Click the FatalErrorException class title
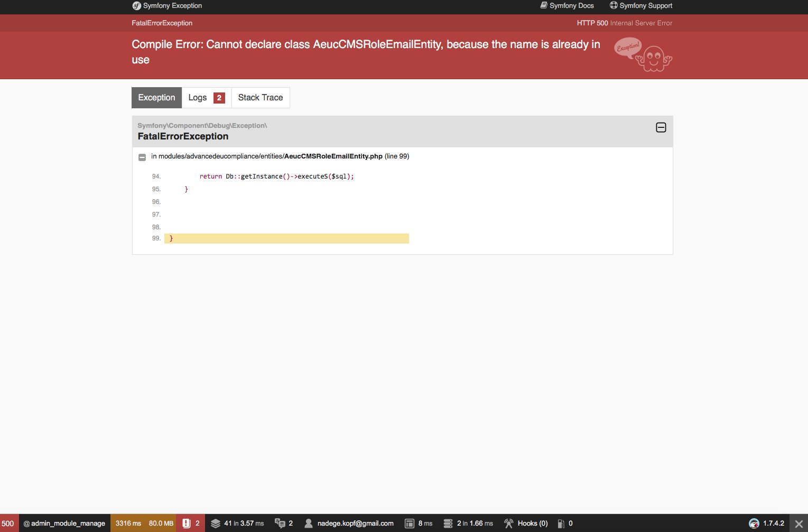 pos(183,136)
